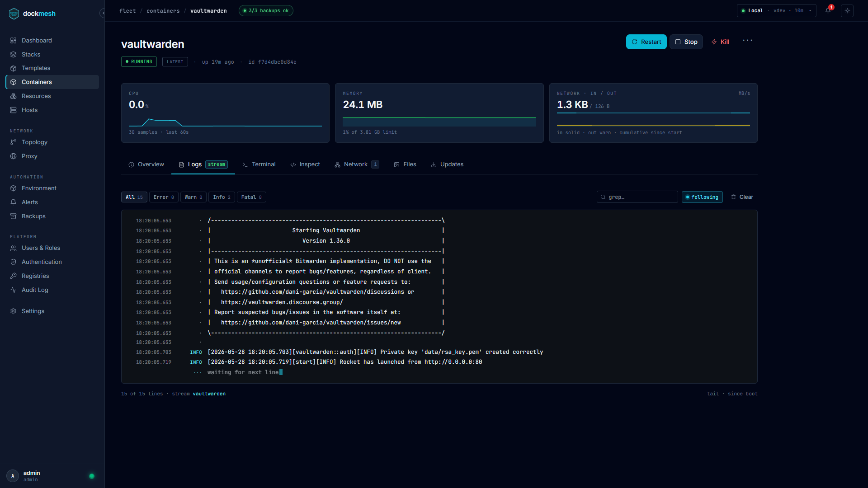Viewport: 868px width, 488px height.
Task: Select the Containers icon in sidebar
Action: pos(14,82)
